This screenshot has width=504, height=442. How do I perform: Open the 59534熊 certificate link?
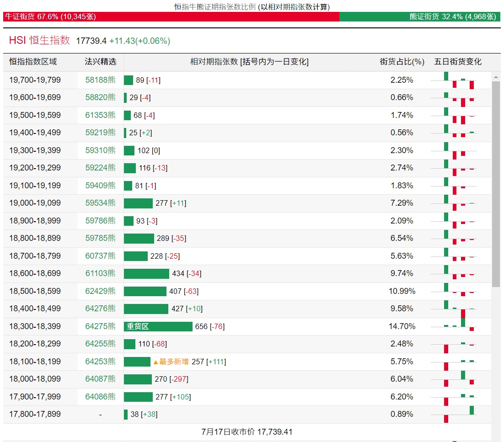point(100,203)
